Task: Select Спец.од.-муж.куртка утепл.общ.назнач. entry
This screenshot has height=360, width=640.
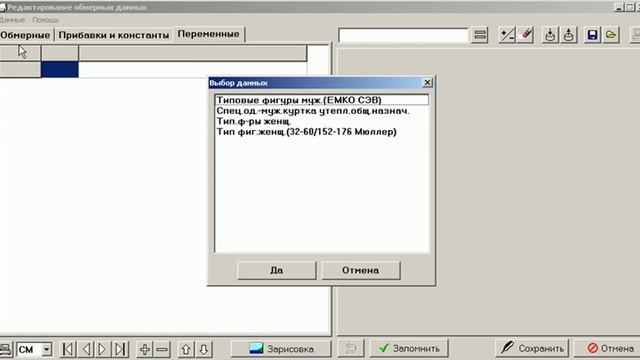Action: (322, 111)
